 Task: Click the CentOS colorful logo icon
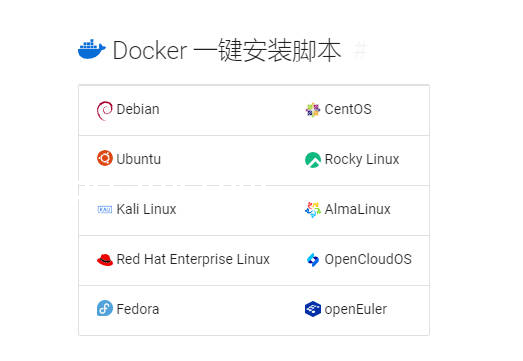(313, 109)
